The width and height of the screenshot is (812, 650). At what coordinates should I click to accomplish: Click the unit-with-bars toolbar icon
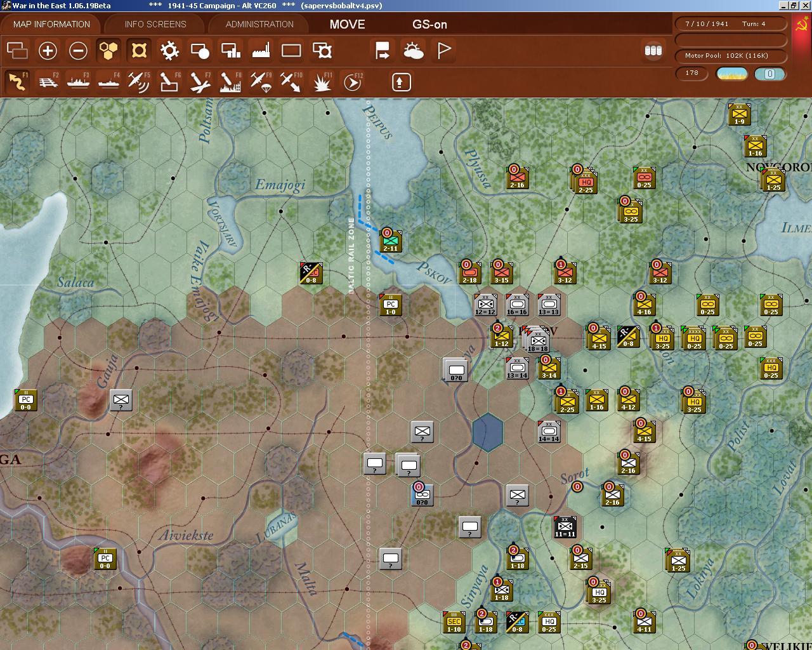[230, 50]
